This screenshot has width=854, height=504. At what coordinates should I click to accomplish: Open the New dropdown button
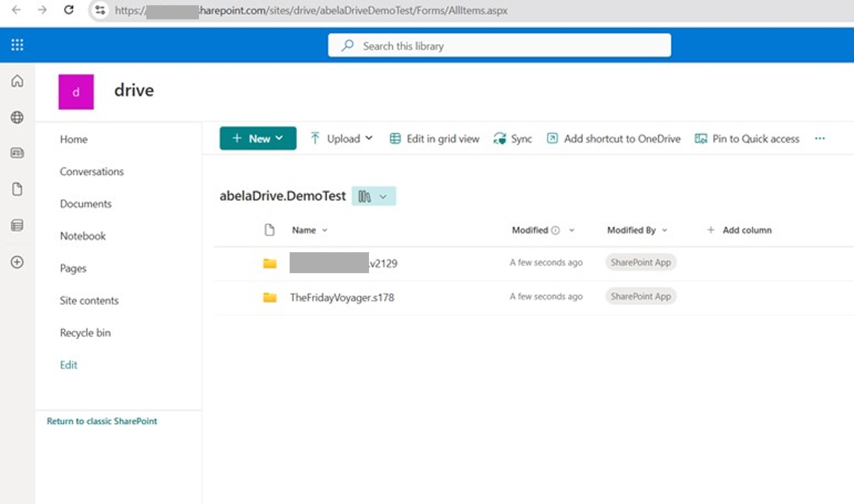258,138
